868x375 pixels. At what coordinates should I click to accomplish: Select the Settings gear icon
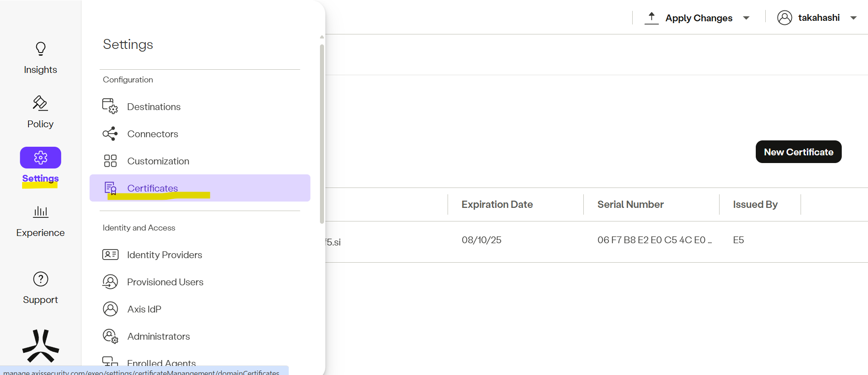click(x=40, y=158)
